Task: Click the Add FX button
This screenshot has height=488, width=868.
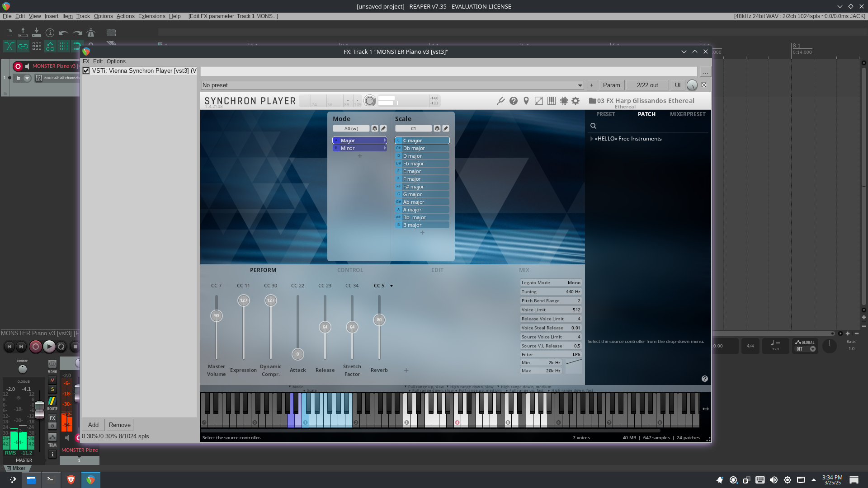Action: (93, 425)
